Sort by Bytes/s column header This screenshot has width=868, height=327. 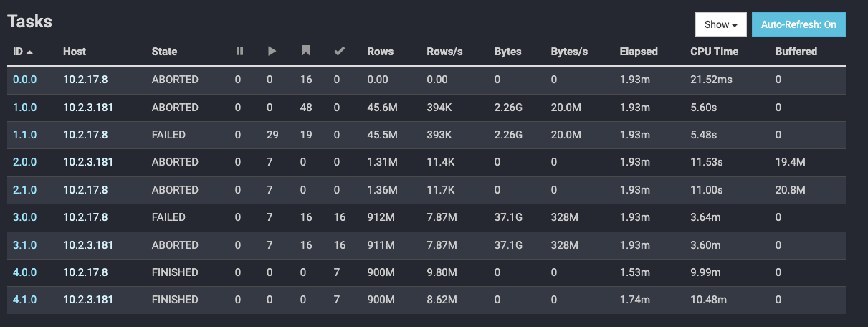pyautogui.click(x=569, y=52)
